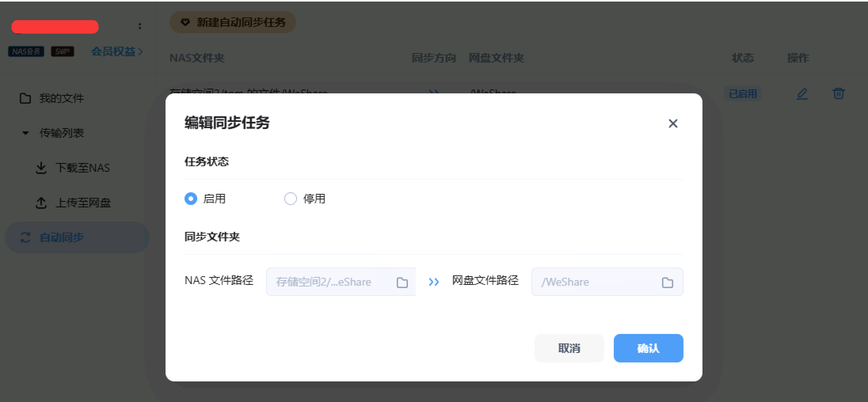Click the 确认 button
The image size is (868, 402).
(x=648, y=348)
